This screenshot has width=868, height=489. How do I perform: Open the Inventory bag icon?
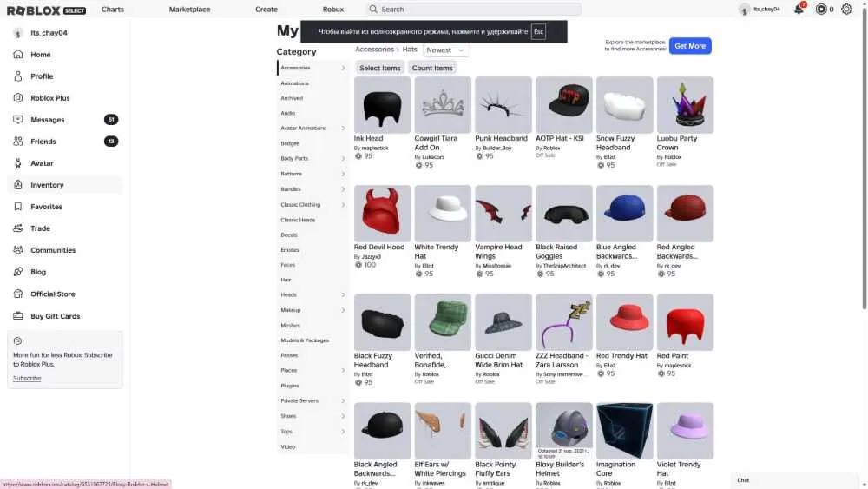(x=18, y=184)
